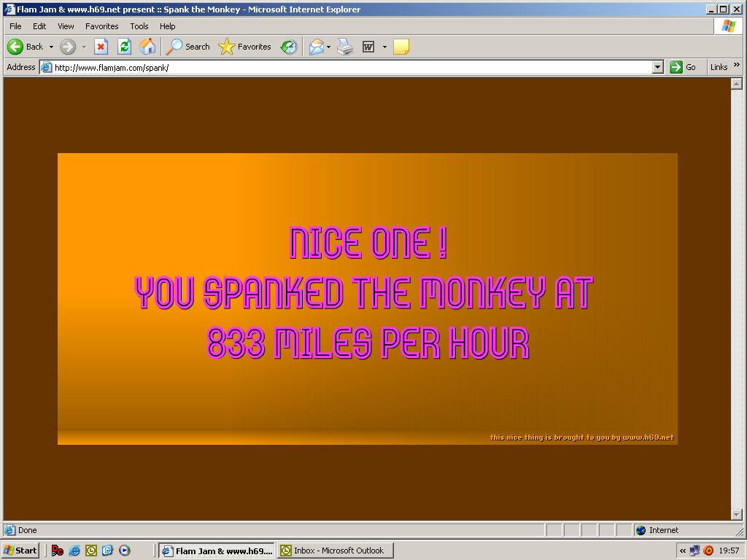The height and width of the screenshot is (560, 747).
Task: Click the grey Forward arrow button
Action: 68,47
